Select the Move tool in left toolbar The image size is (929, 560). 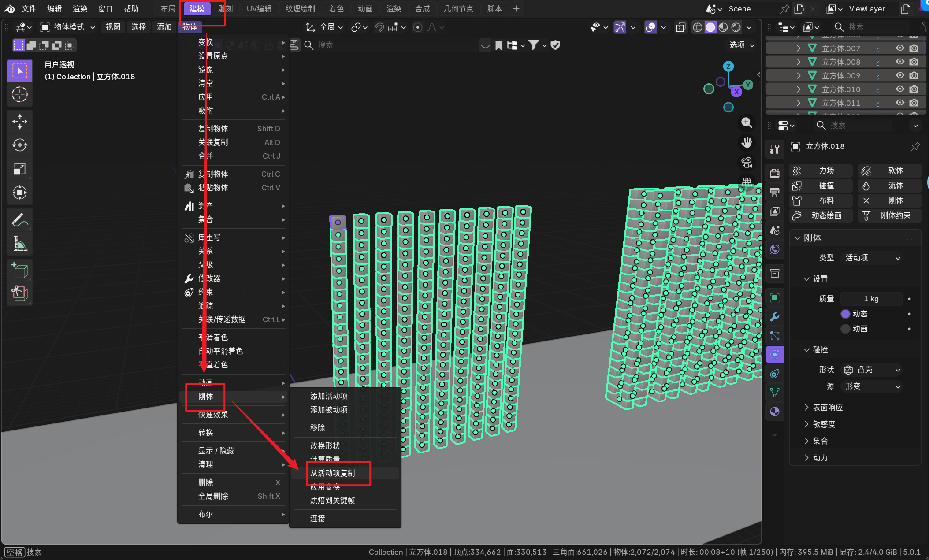tap(19, 122)
